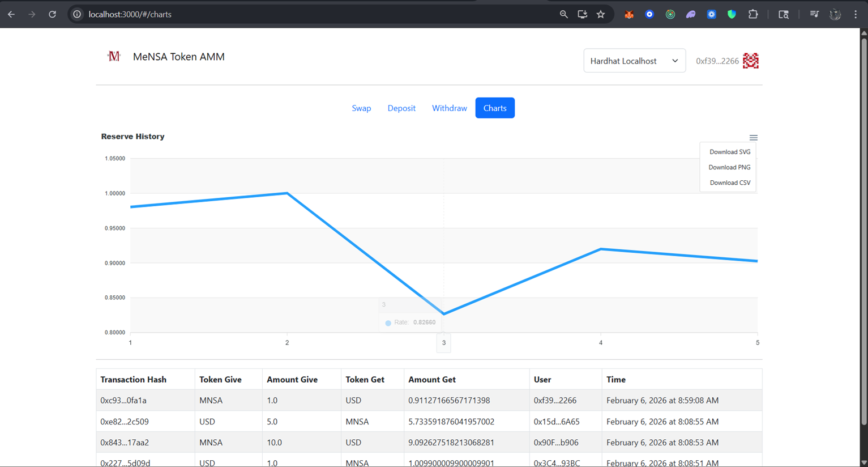Screen dimensions: 868x467
Task: Click the Phantom ghost extension icon
Action: pyautogui.click(x=691, y=15)
